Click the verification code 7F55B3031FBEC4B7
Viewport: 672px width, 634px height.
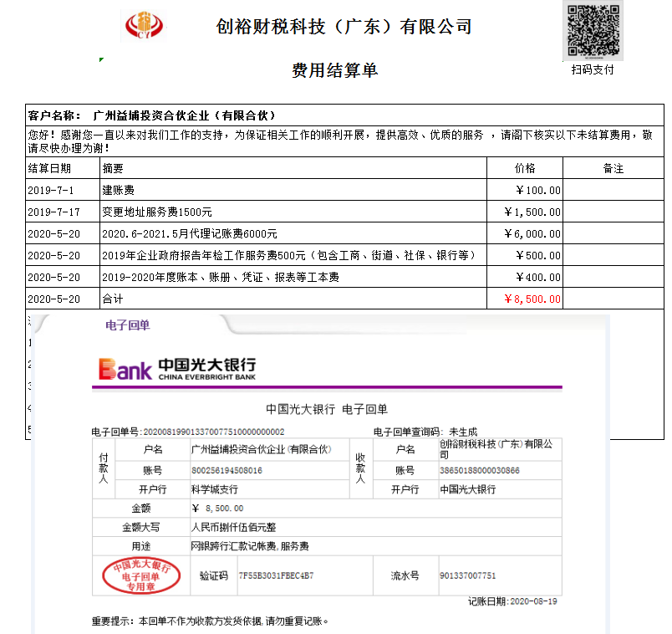276,575
